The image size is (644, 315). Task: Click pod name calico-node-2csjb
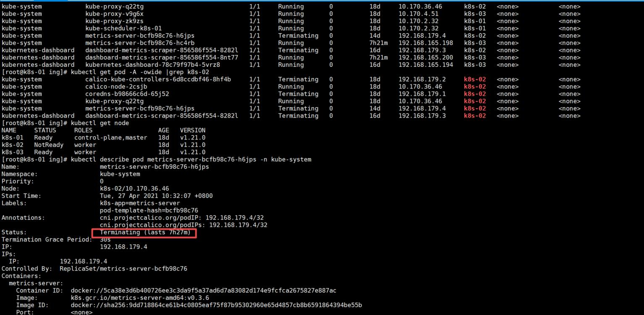[116, 87]
